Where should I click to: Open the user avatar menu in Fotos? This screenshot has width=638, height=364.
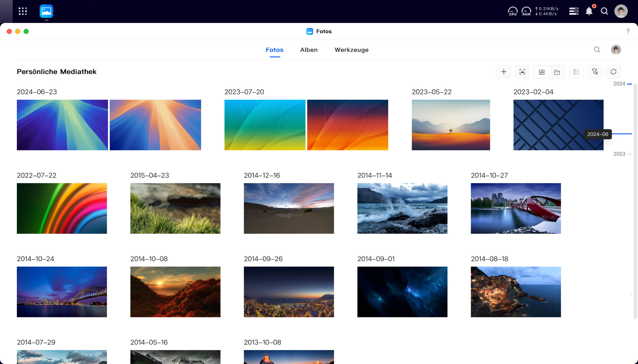pos(616,49)
